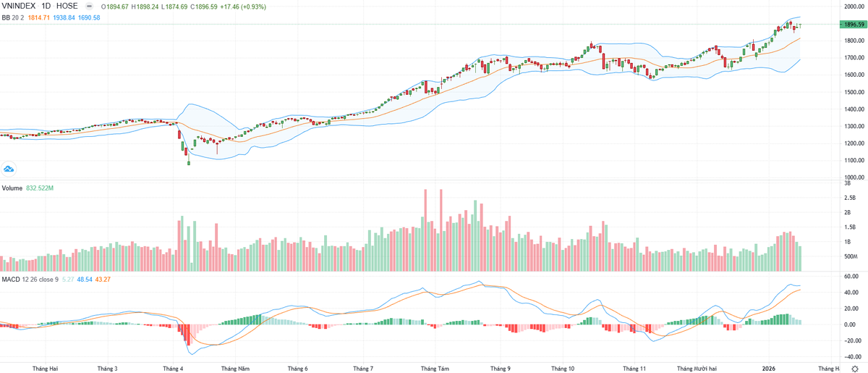Click the TradingView cloud logo icon

[x=9, y=169]
